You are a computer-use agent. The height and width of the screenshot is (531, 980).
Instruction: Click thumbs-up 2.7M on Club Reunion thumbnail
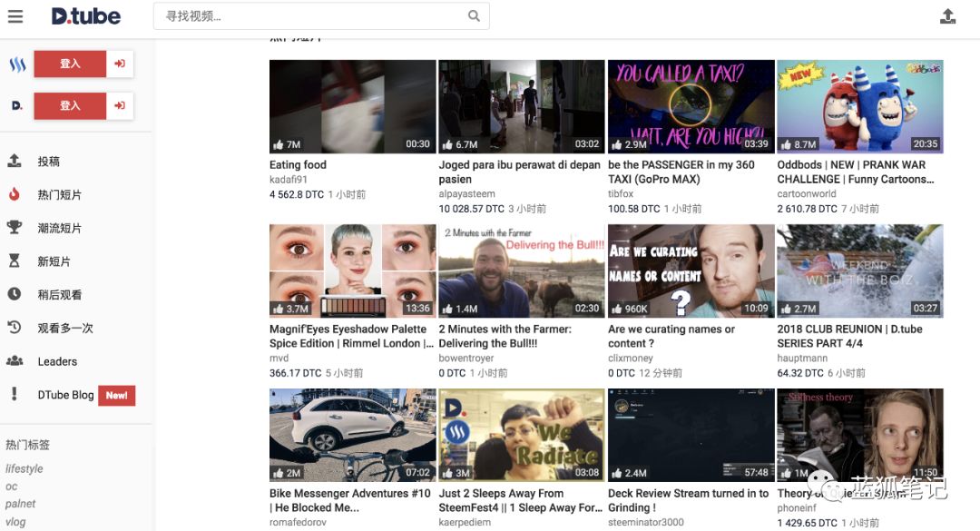point(799,309)
